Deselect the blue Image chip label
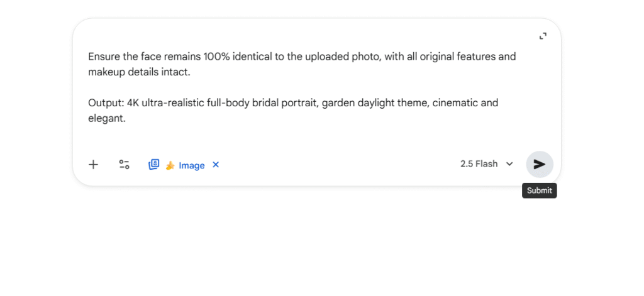This screenshot has height=296, width=644. (191, 165)
